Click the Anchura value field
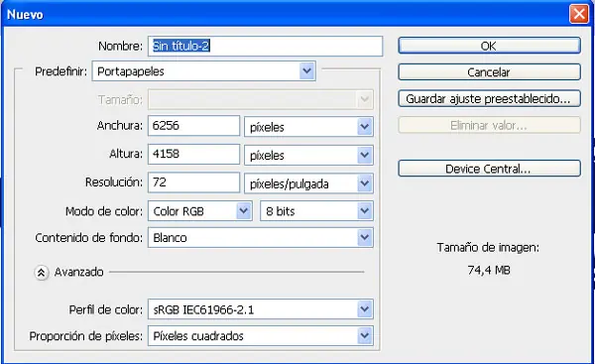Viewport: 595px width, 364px height. pyautogui.click(x=194, y=126)
